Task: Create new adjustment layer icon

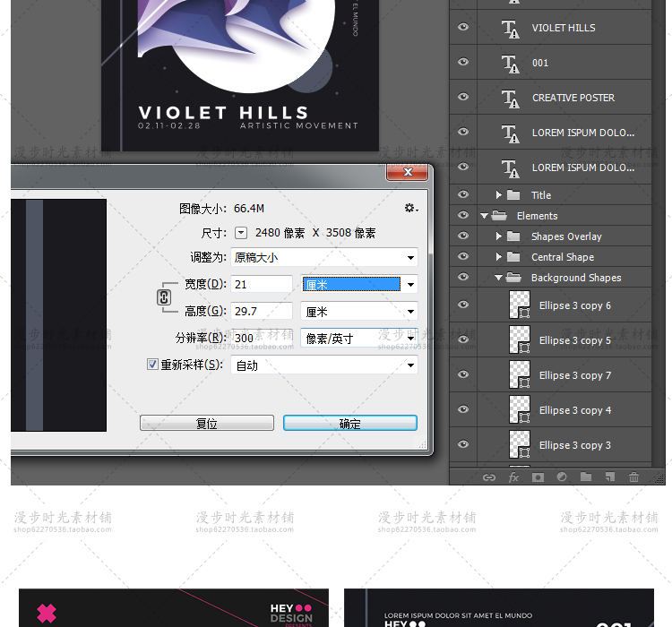Action: pyautogui.click(x=562, y=477)
